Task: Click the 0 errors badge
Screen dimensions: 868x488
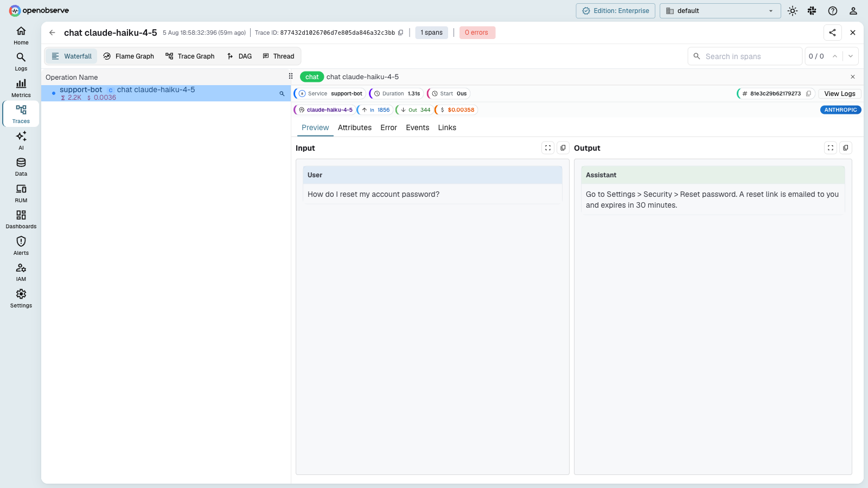Action: (477, 33)
